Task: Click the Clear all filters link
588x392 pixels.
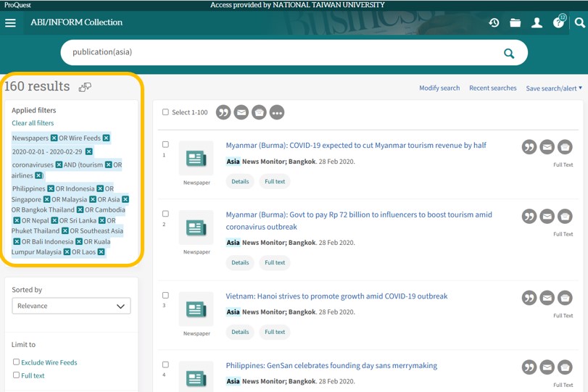Action: click(33, 123)
